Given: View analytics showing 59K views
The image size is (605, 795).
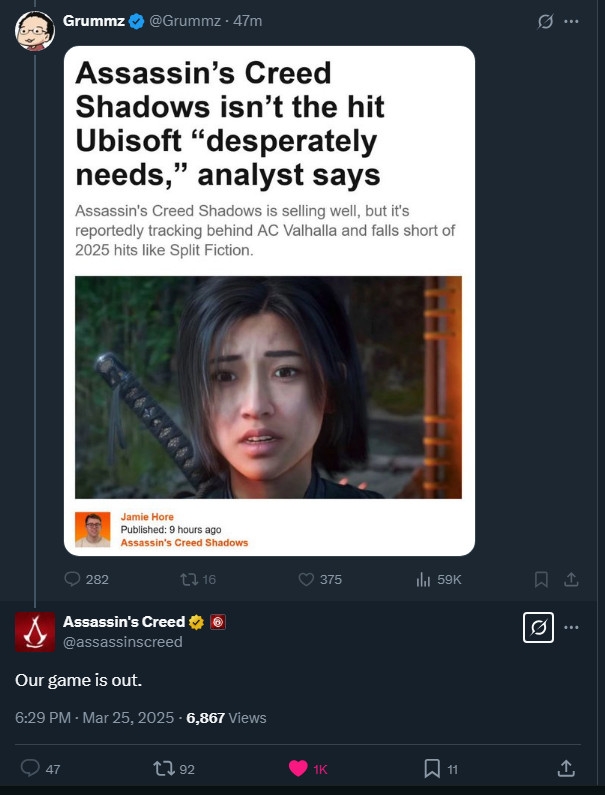Looking at the screenshot, I should [439, 579].
